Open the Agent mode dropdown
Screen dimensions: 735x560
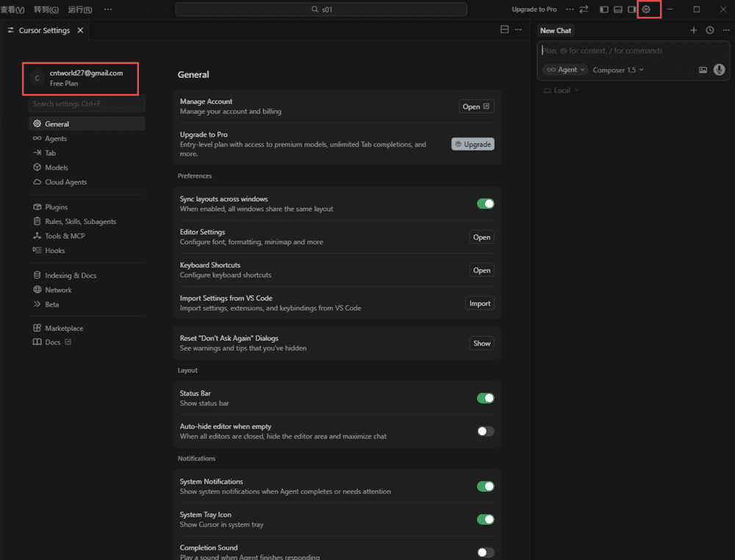[x=565, y=70]
